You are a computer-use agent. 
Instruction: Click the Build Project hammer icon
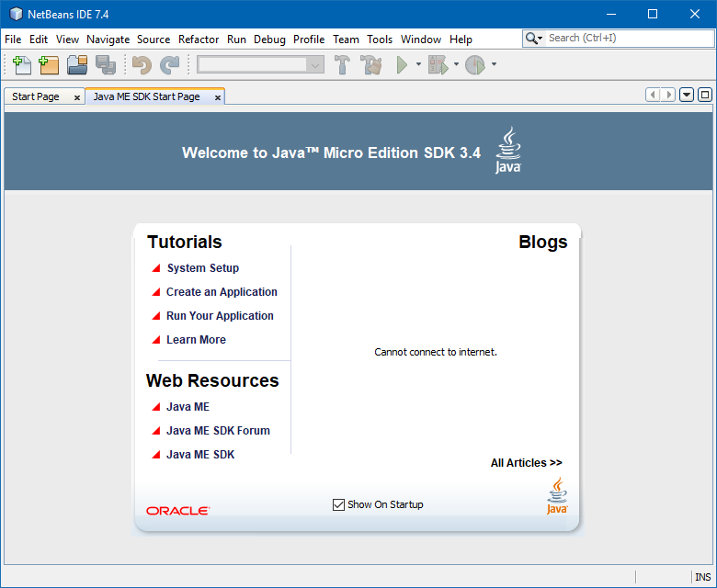[342, 65]
